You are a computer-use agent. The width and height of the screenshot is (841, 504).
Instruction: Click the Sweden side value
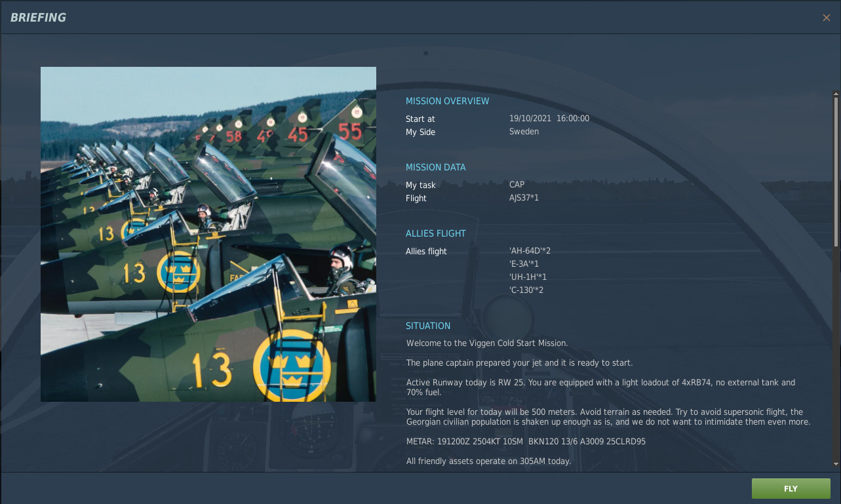coord(524,132)
